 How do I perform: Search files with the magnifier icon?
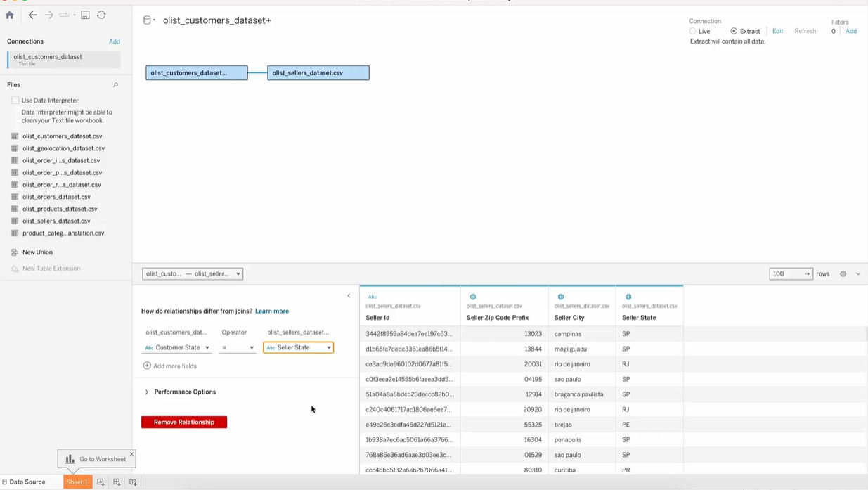click(116, 85)
